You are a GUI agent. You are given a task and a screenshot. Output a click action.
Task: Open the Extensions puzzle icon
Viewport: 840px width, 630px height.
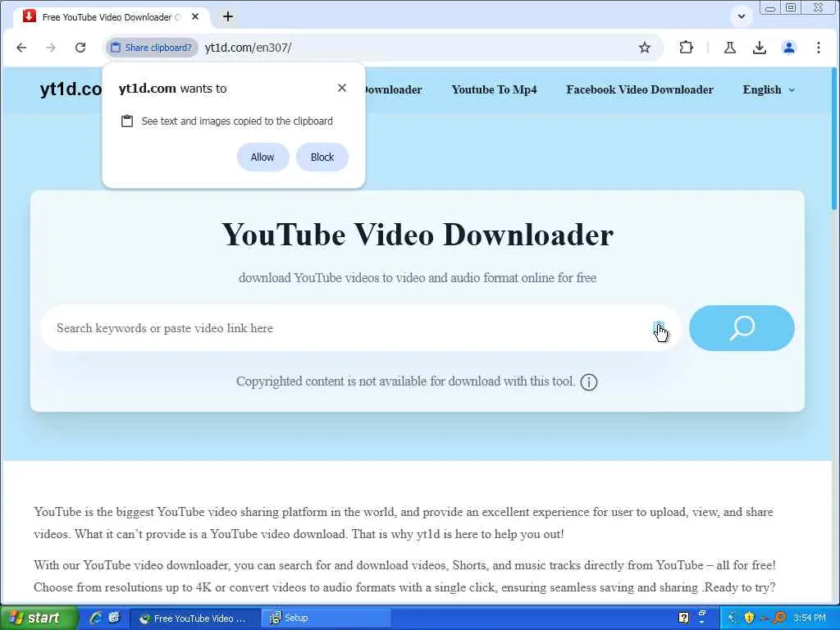click(x=687, y=48)
